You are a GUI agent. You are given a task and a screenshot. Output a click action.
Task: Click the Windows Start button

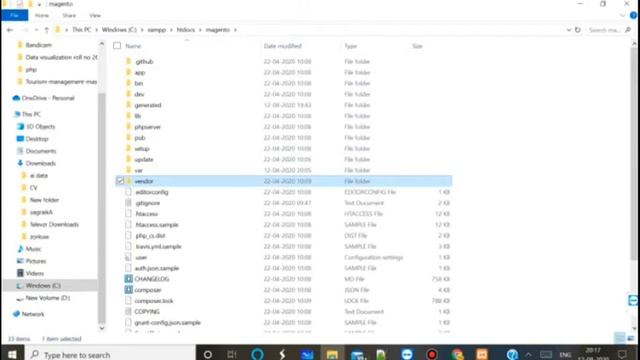tap(12, 354)
